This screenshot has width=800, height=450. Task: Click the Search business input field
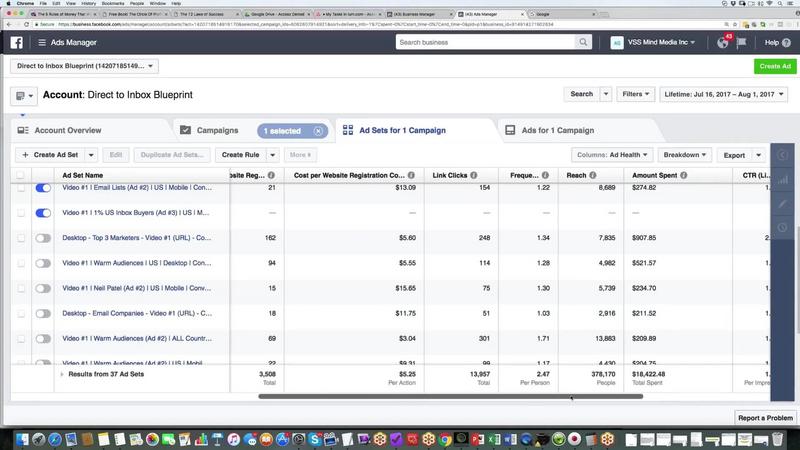click(485, 42)
